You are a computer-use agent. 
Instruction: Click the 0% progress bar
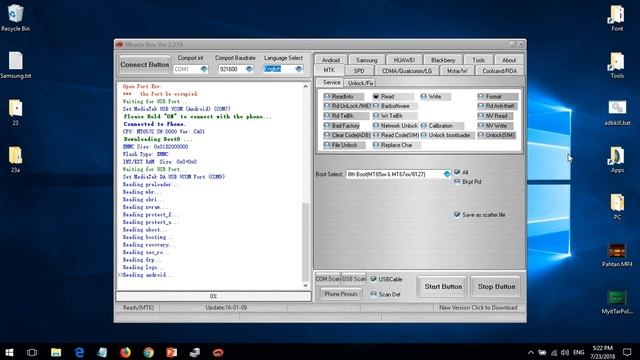click(213, 296)
